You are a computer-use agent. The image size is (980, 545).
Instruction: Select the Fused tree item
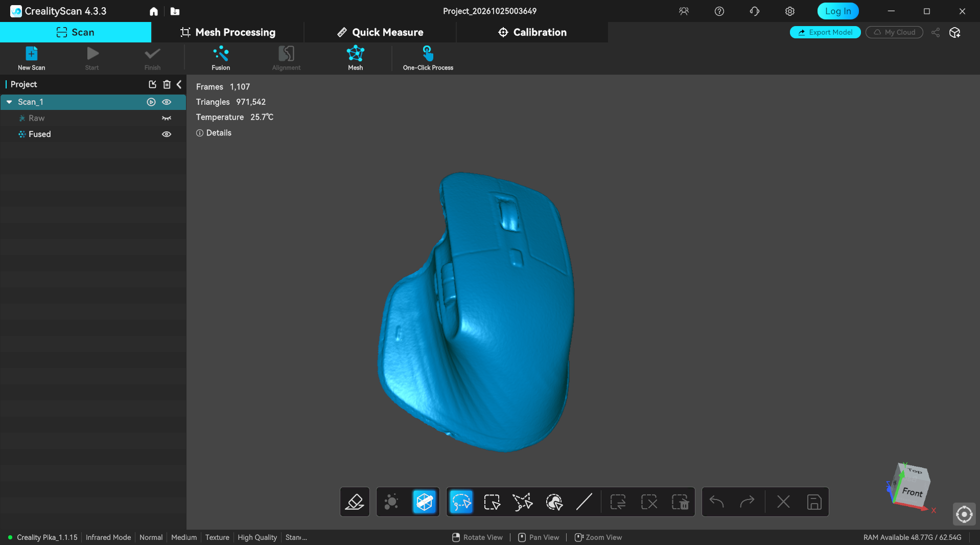point(93,134)
